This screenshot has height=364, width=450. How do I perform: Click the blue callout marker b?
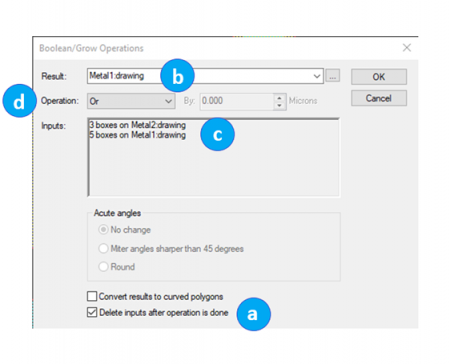pos(177,76)
